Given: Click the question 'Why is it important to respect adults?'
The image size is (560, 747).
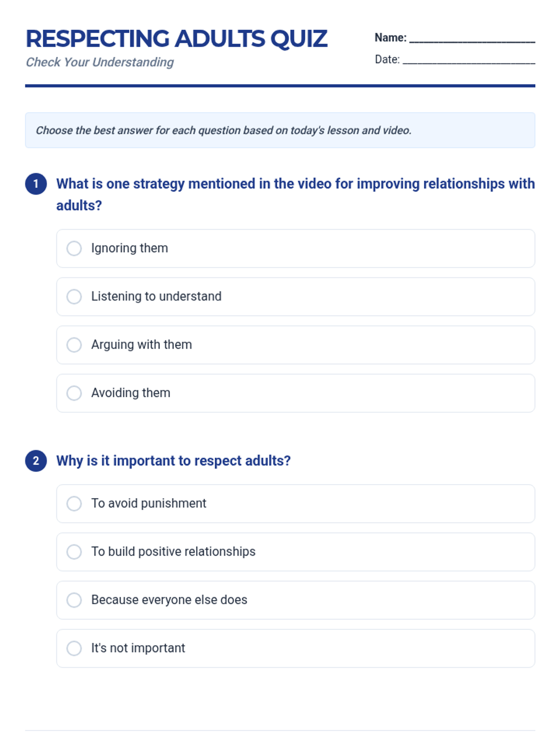Looking at the screenshot, I should tap(174, 461).
